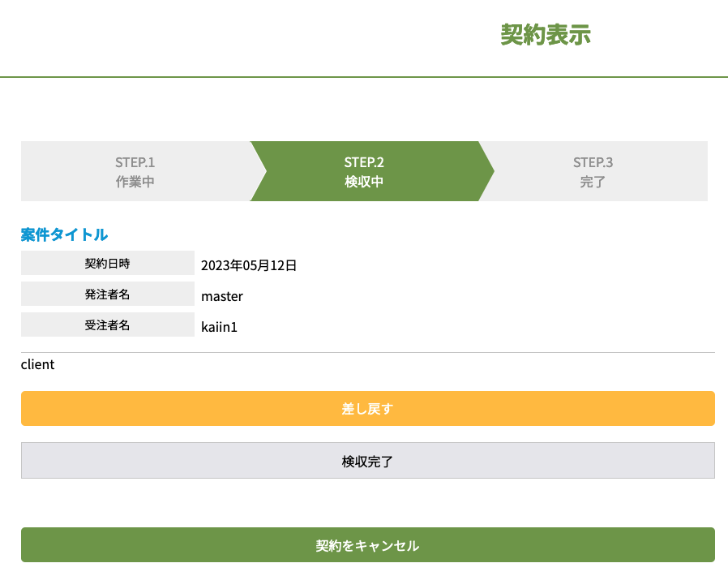The width and height of the screenshot is (728, 576).
Task: Click the orderer name master
Action: point(222,296)
